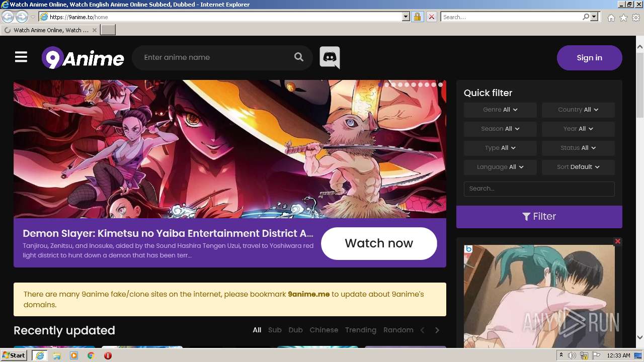Click the security lock icon
This screenshot has height=362, width=644.
pos(417,17)
